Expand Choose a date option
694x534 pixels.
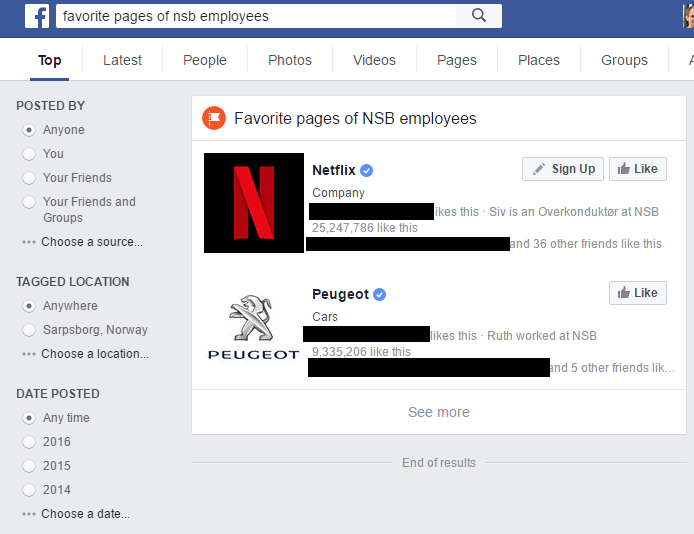(76, 514)
